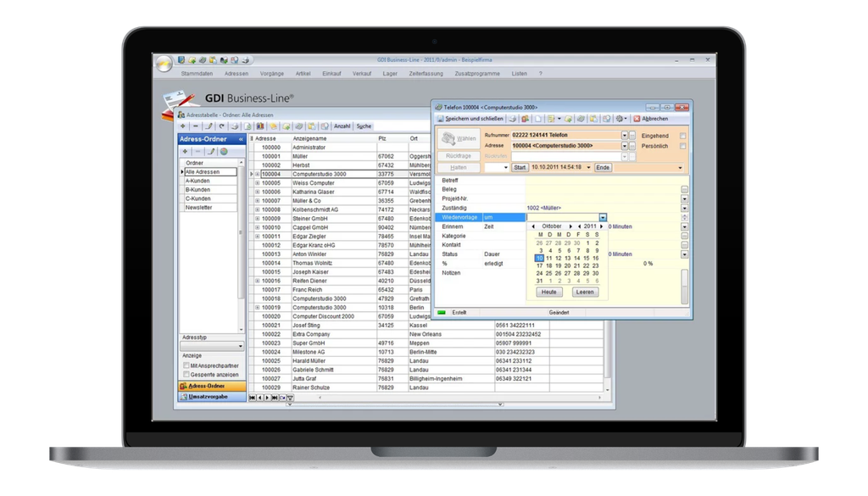Screen dimensions: 868x496
Task: Switch to Umsatzvorgabe panel tab
Action: (x=212, y=396)
